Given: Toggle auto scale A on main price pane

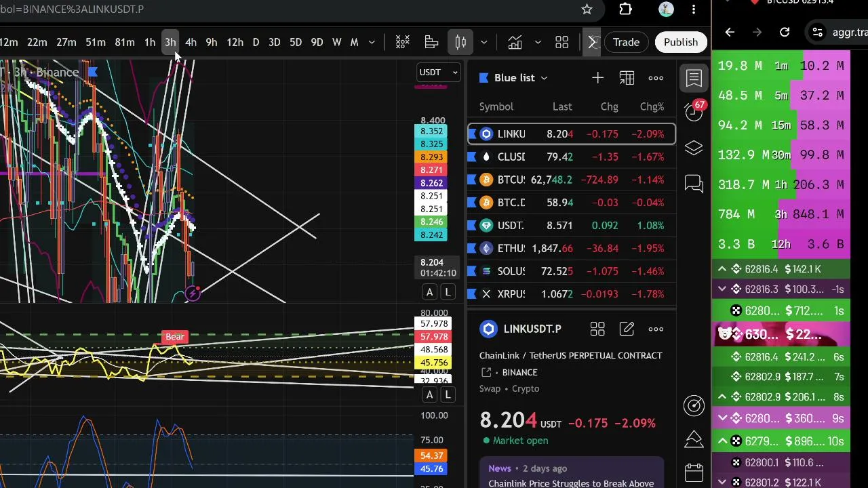Looking at the screenshot, I should 429,292.
